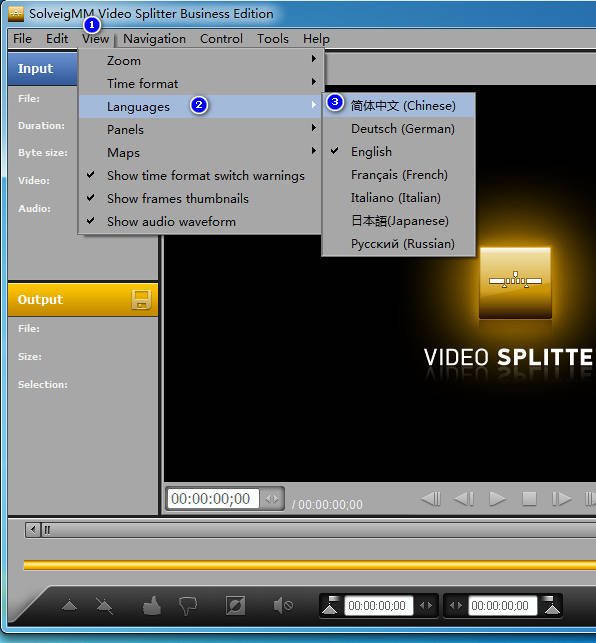Click the invert selection icon in bottom toolbar
Image resolution: width=596 pixels, height=643 pixels.
[x=235, y=606]
